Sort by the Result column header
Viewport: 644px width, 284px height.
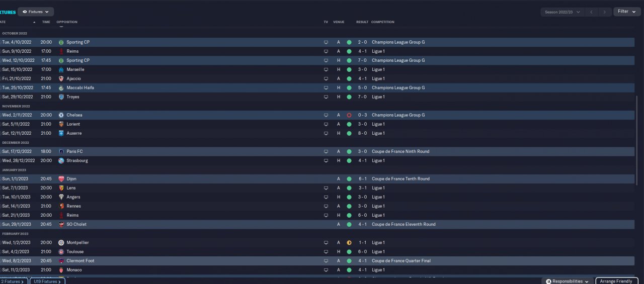click(362, 22)
